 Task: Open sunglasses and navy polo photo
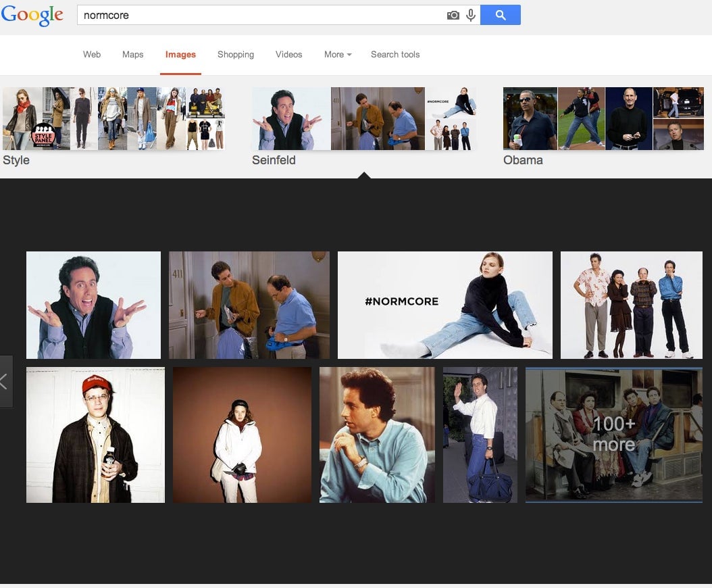[x=530, y=118]
